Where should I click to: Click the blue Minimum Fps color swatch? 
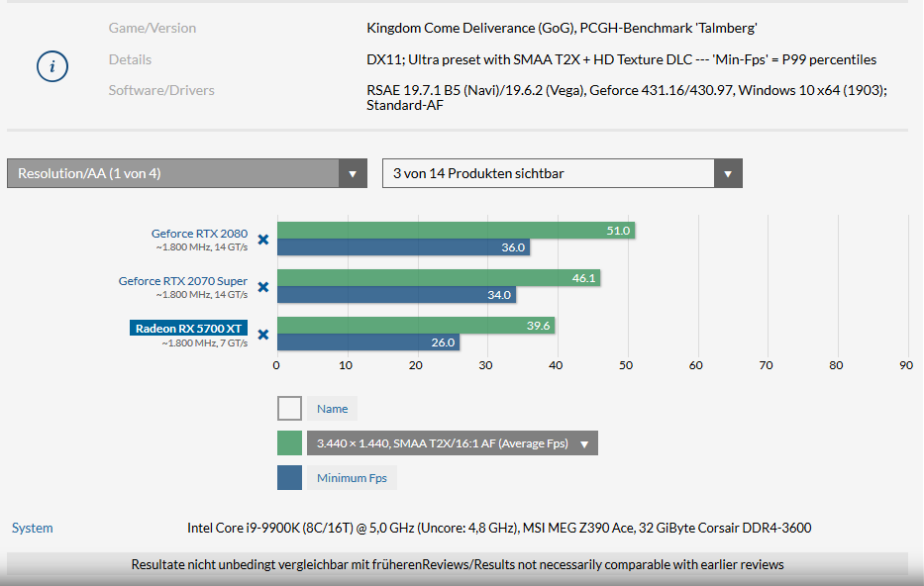289,478
